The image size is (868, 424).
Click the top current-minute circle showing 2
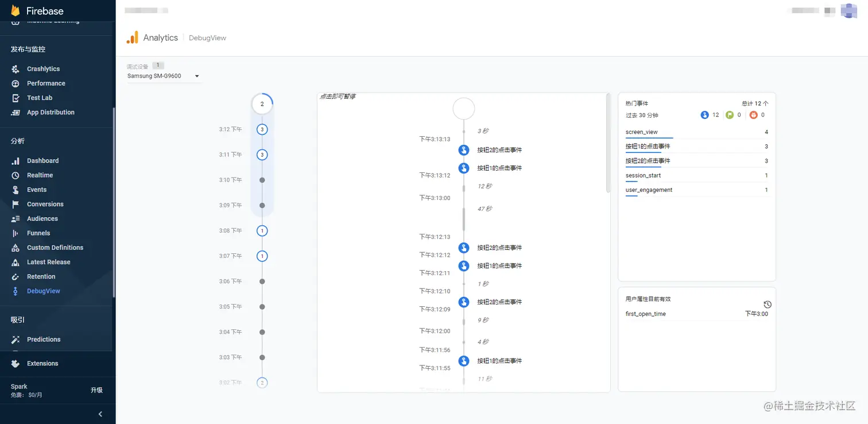coord(262,104)
